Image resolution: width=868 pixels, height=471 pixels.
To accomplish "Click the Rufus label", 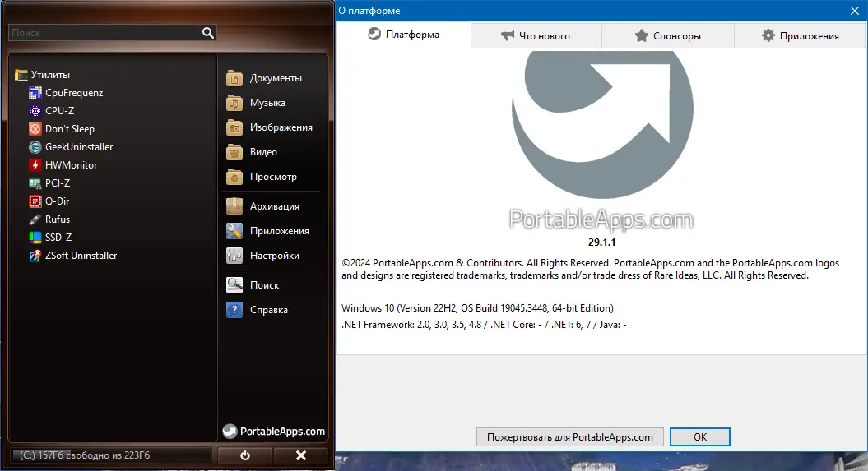I will [58, 219].
